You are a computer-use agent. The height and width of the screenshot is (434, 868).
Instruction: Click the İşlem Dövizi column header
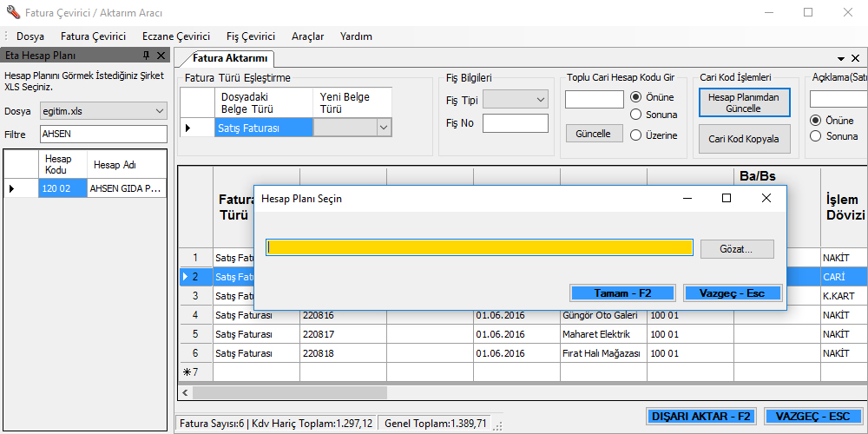845,207
